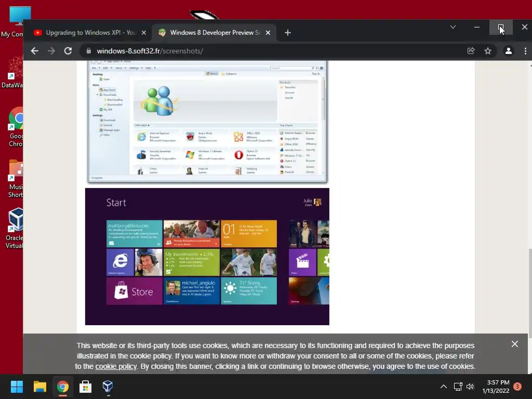
Task: Open the Windows 8 Start screen thumbnail
Action: tap(207, 257)
